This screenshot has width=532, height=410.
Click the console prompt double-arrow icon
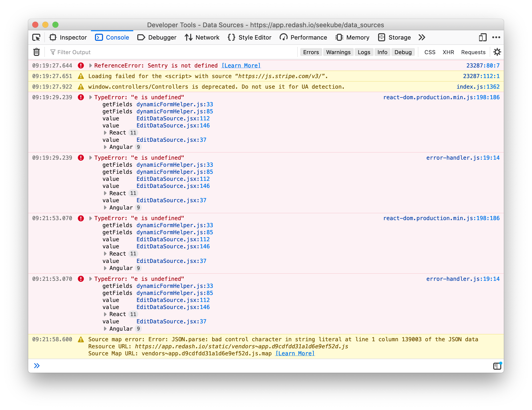point(37,366)
